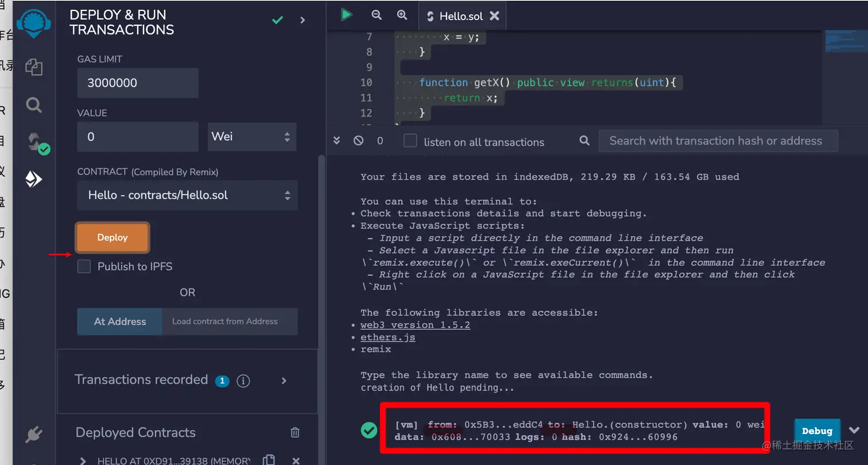Click the transaction hash search field
Image resolution: width=868 pixels, height=465 pixels.
[x=718, y=141]
